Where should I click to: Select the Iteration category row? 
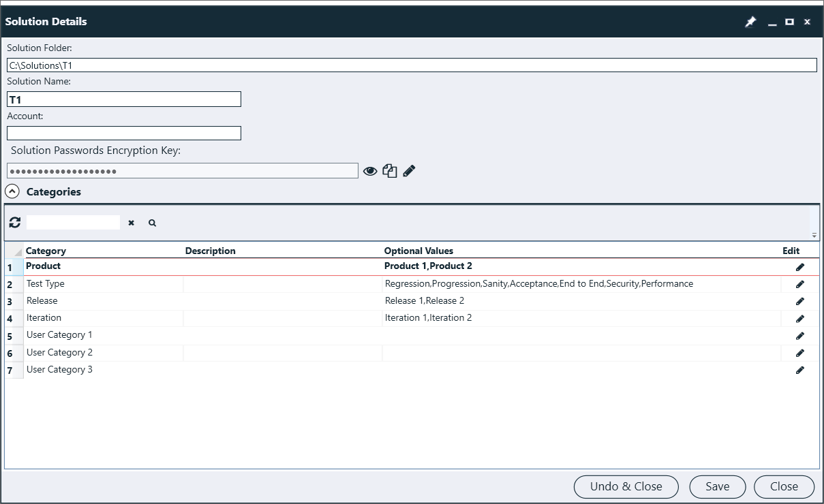(x=102, y=317)
